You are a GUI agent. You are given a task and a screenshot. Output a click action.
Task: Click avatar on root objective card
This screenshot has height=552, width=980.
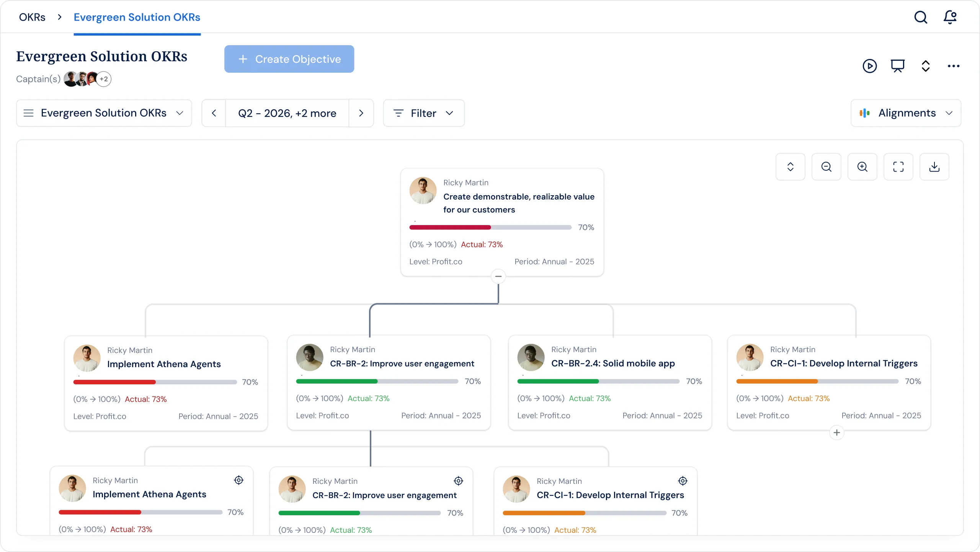click(423, 190)
